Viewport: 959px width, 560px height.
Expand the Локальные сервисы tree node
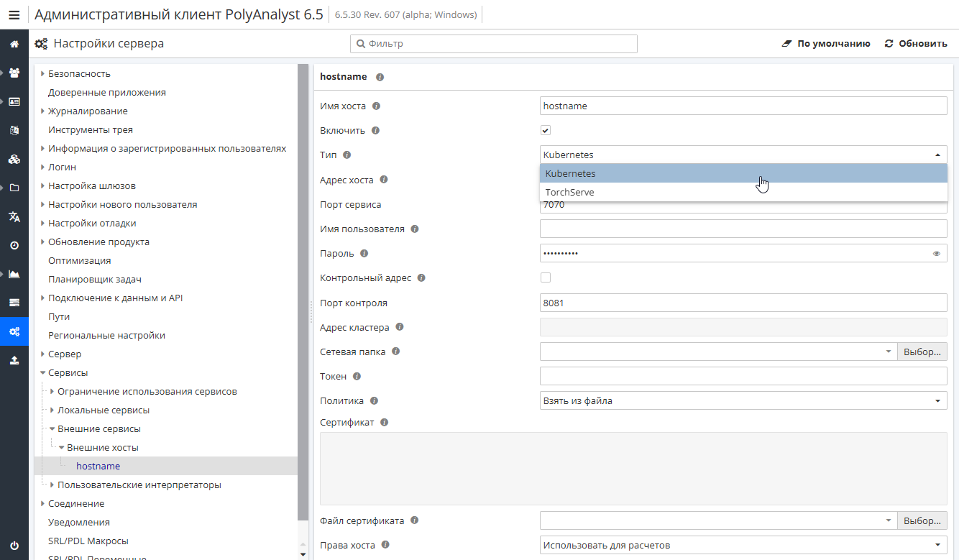tap(52, 410)
